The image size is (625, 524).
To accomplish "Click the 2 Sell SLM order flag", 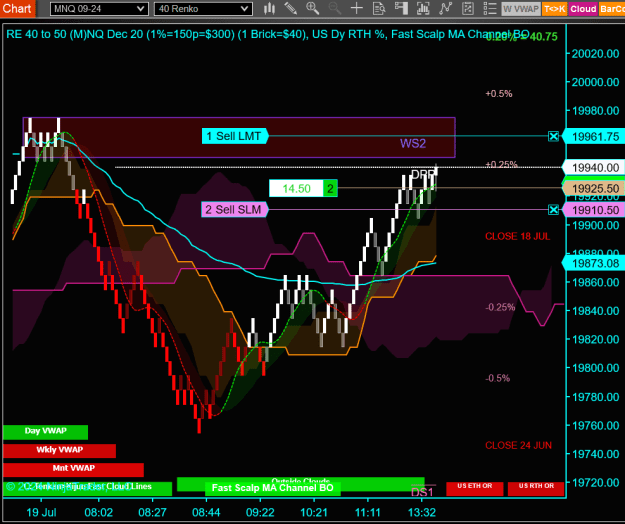I will click(234, 210).
